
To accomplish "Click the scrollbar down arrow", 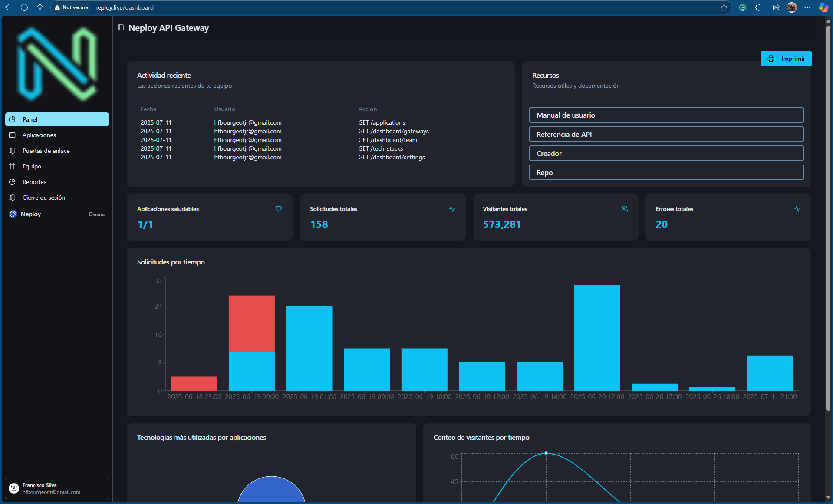I will [828, 497].
